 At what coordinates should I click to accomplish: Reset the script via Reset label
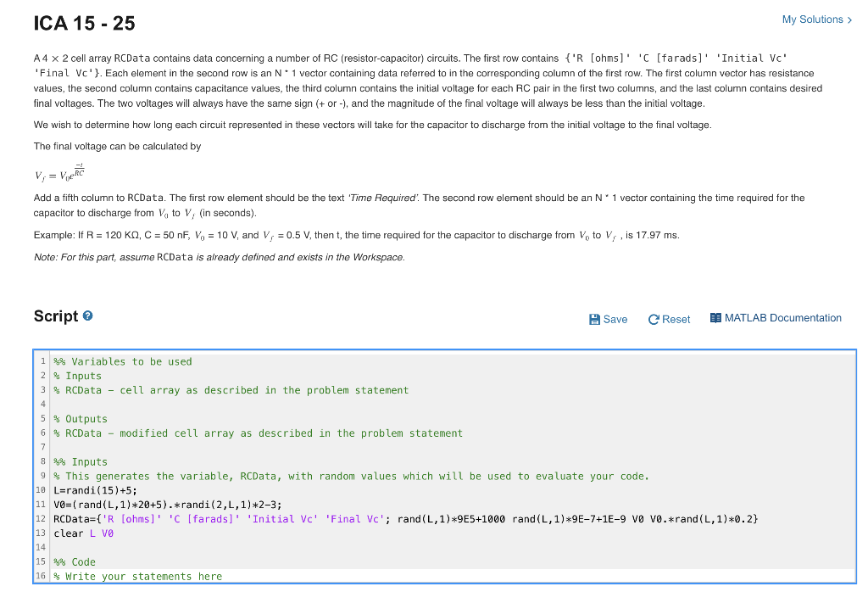(676, 320)
